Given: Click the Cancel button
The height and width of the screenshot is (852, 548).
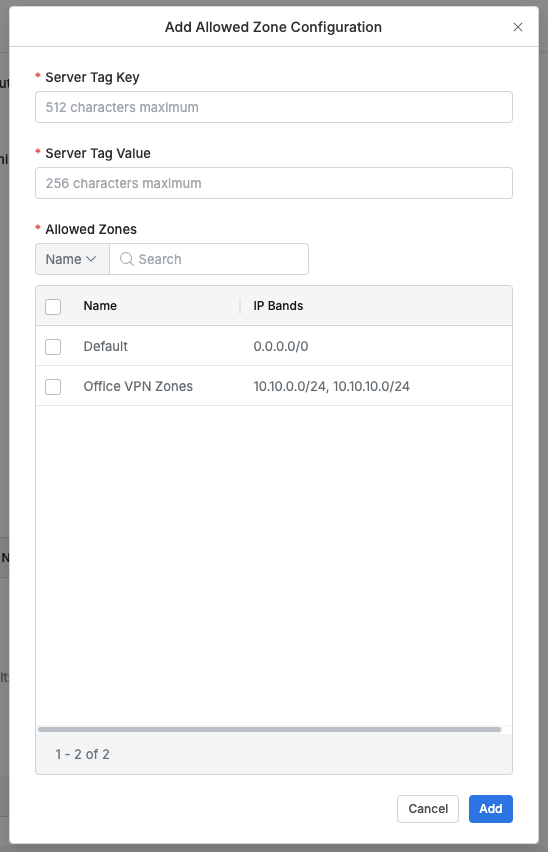Looking at the screenshot, I should coord(428,809).
